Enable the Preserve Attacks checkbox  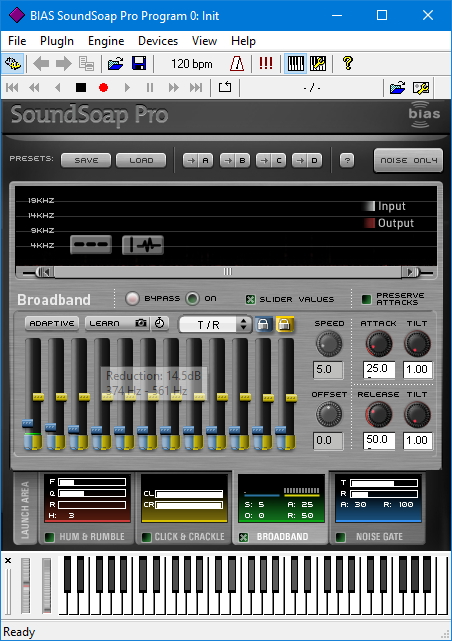click(x=367, y=299)
